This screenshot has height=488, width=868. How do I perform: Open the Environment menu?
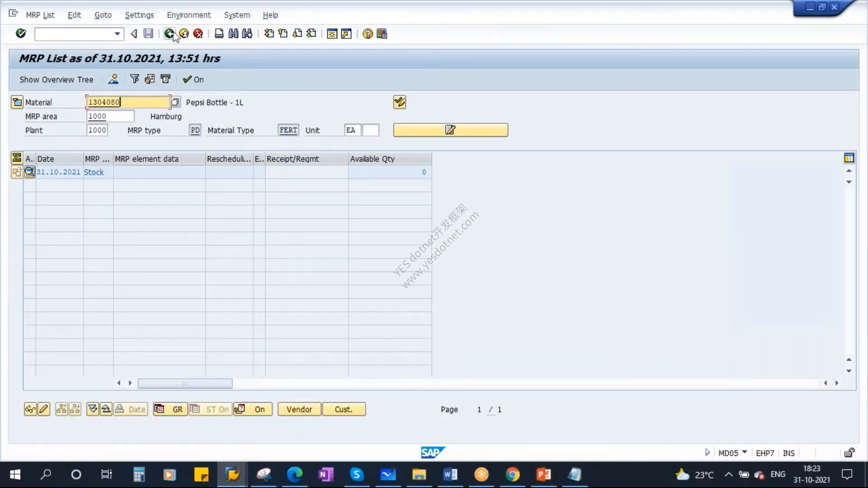tap(189, 15)
